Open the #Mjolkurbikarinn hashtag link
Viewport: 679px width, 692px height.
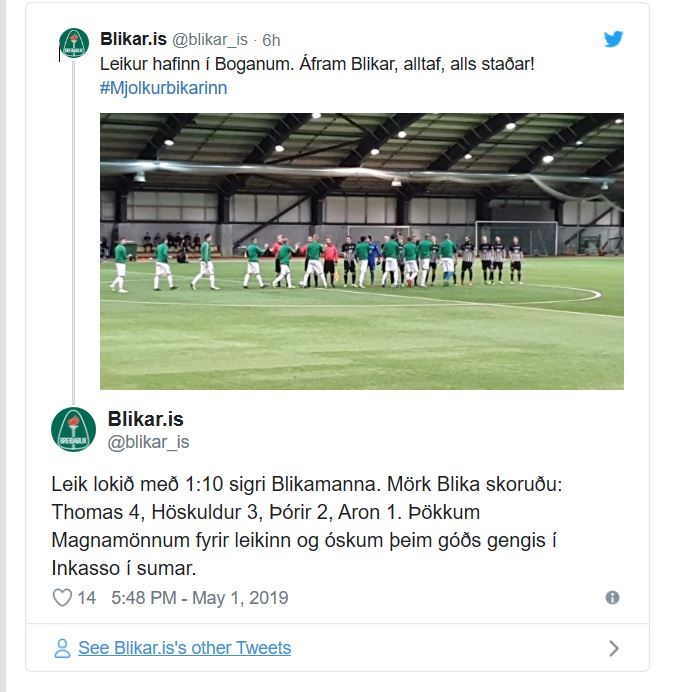tap(163, 88)
